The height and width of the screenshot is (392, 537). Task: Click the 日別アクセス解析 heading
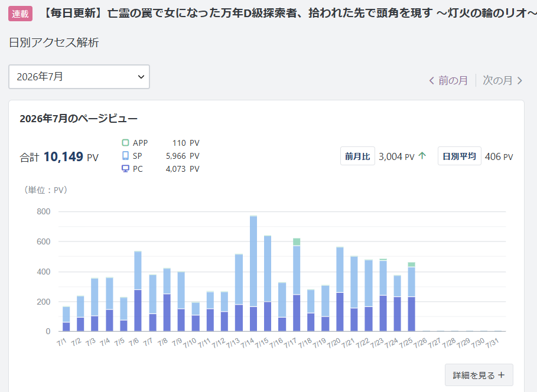click(54, 43)
